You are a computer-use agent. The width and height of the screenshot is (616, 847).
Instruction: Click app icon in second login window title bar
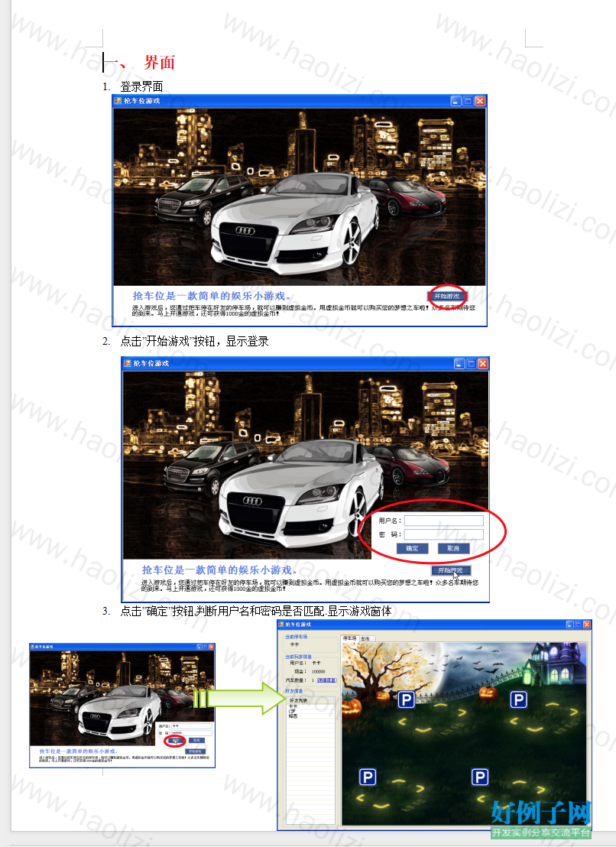pyautogui.click(x=127, y=363)
